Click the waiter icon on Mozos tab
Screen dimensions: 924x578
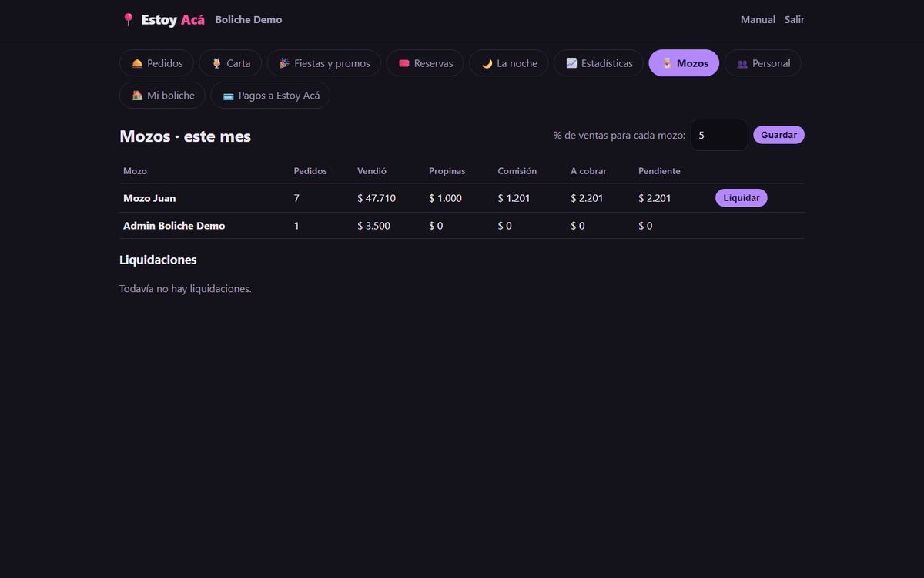(667, 63)
